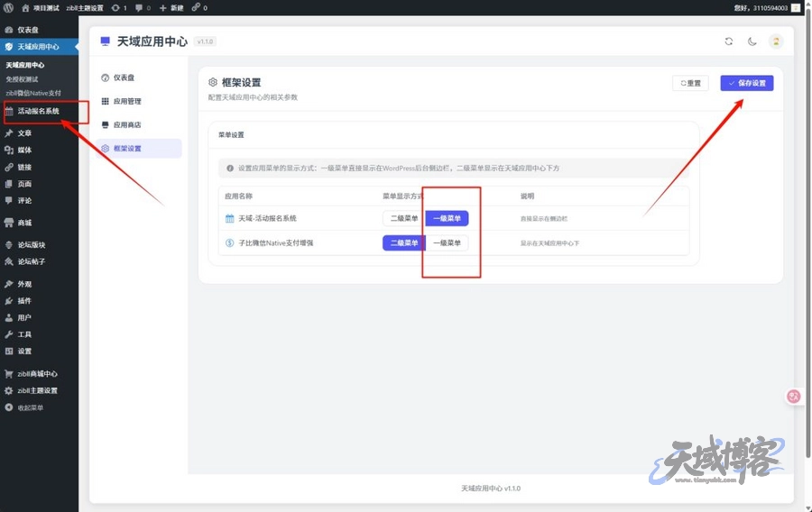Open zibll商城中心 cart menu
The height and width of the screenshot is (512, 812).
[39, 373]
